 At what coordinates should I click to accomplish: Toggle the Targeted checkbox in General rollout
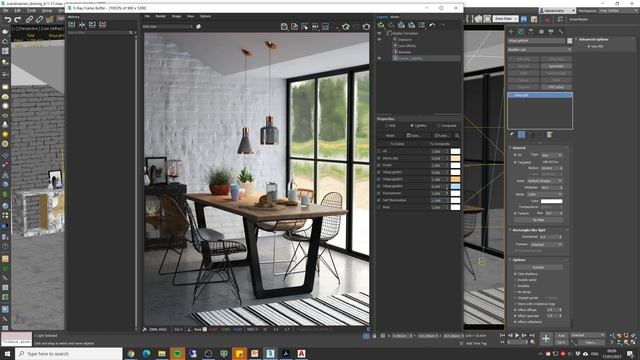pos(516,162)
